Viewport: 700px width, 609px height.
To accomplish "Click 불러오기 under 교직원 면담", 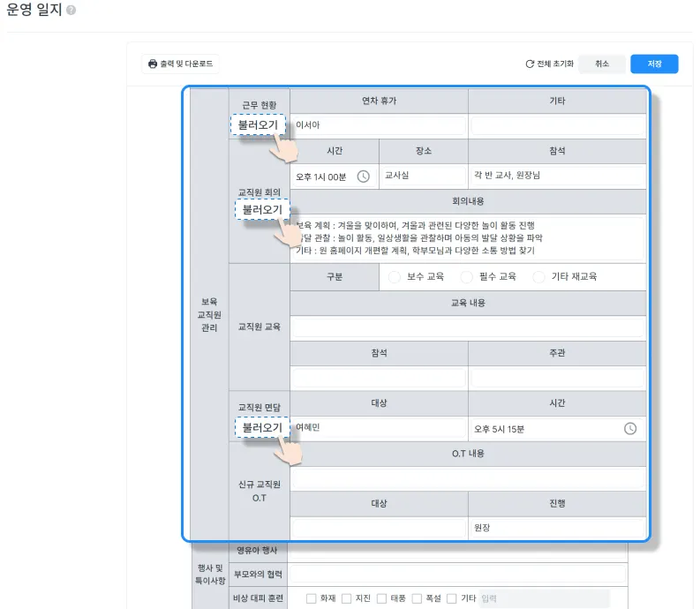I will (262, 427).
